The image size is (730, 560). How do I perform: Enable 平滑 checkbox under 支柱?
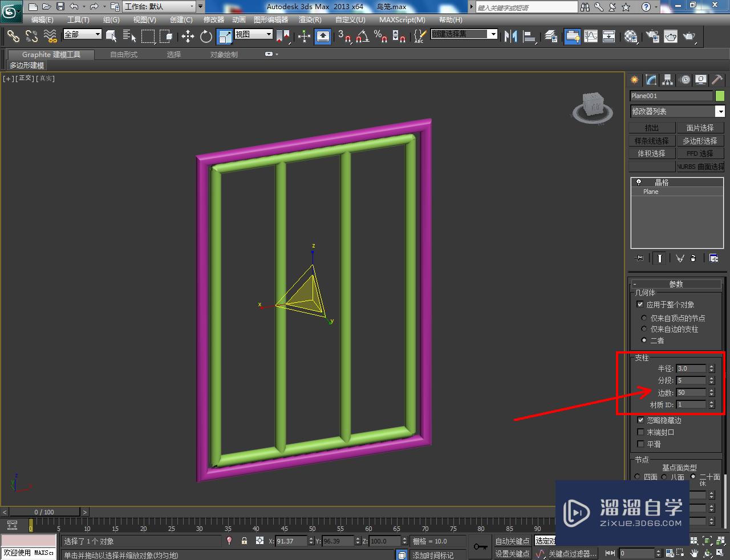click(x=640, y=444)
